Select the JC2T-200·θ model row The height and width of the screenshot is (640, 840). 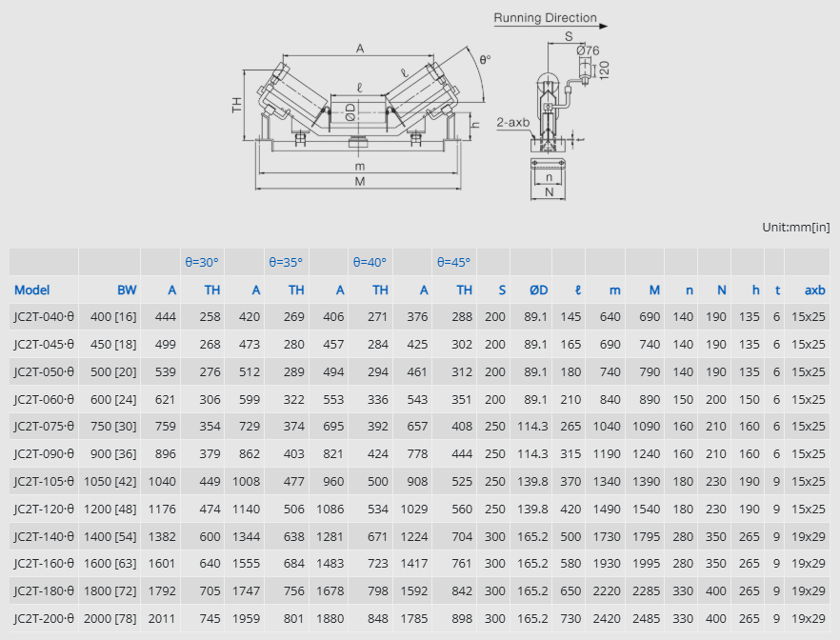(x=44, y=619)
